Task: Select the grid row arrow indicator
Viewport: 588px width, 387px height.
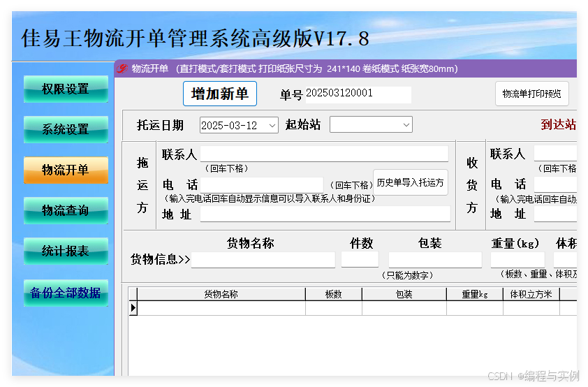Action: (133, 308)
